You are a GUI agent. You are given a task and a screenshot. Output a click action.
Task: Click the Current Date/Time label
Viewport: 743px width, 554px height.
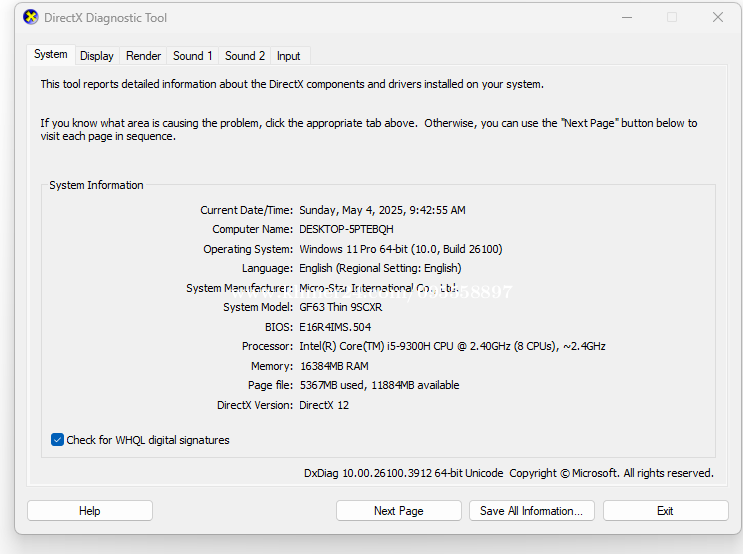point(246,210)
